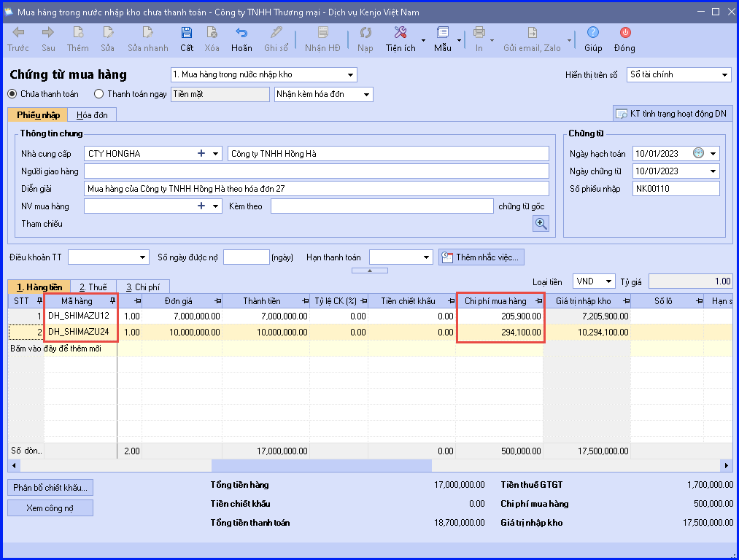Click the Phân bổ chiết khấu button
The width and height of the screenshot is (739, 560).
pos(50,488)
